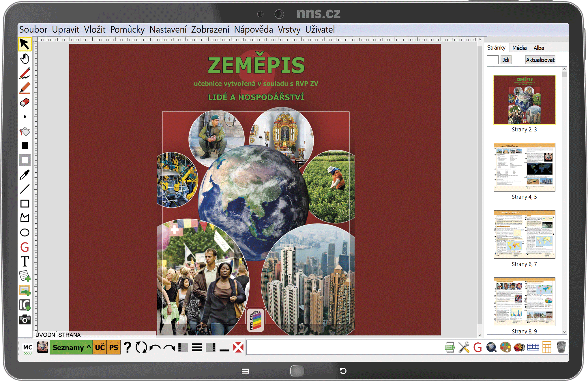Click the camera screenshot tool
Viewport: 588px width, 381px height.
point(25,320)
